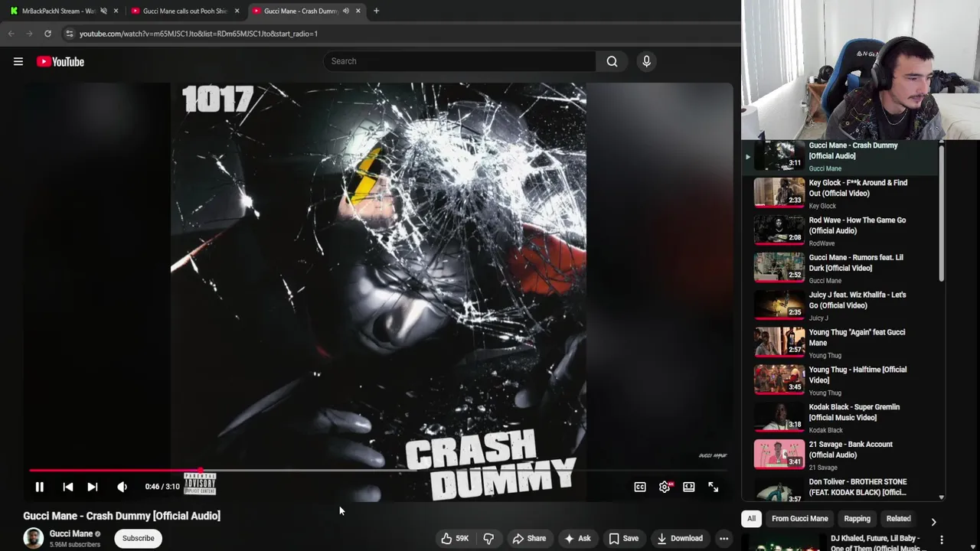Viewport: 980px width, 551px height.
Task: Skip to previous video in playlist
Action: pos(67,487)
